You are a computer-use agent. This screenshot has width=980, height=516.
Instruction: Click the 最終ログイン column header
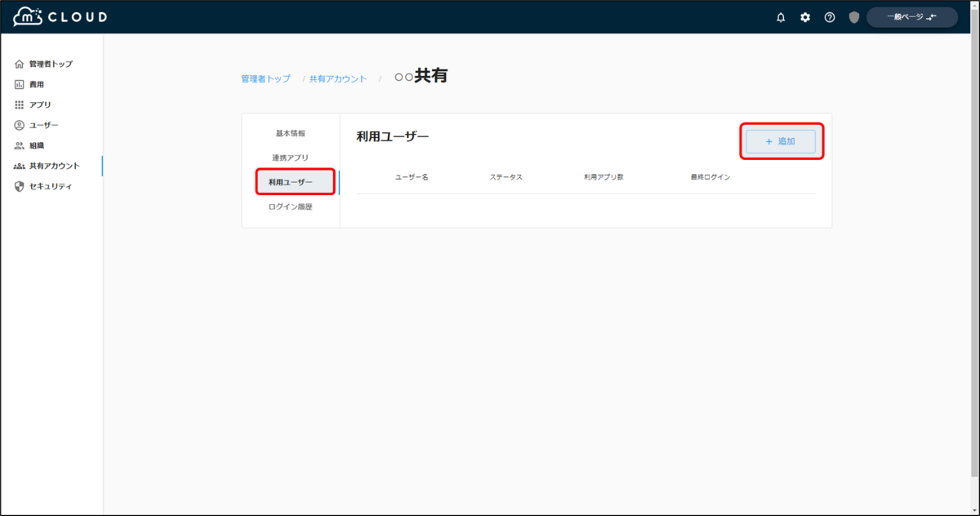pyautogui.click(x=710, y=177)
